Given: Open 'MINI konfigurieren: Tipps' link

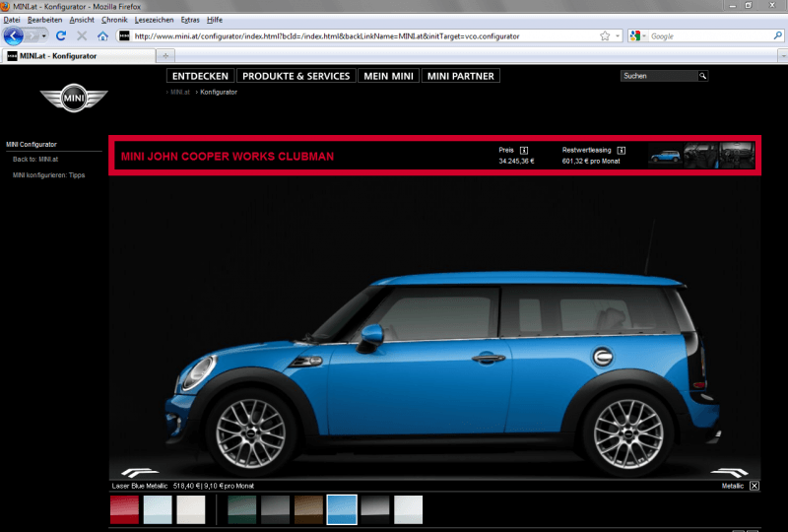Looking at the screenshot, I should pyautogui.click(x=49, y=174).
